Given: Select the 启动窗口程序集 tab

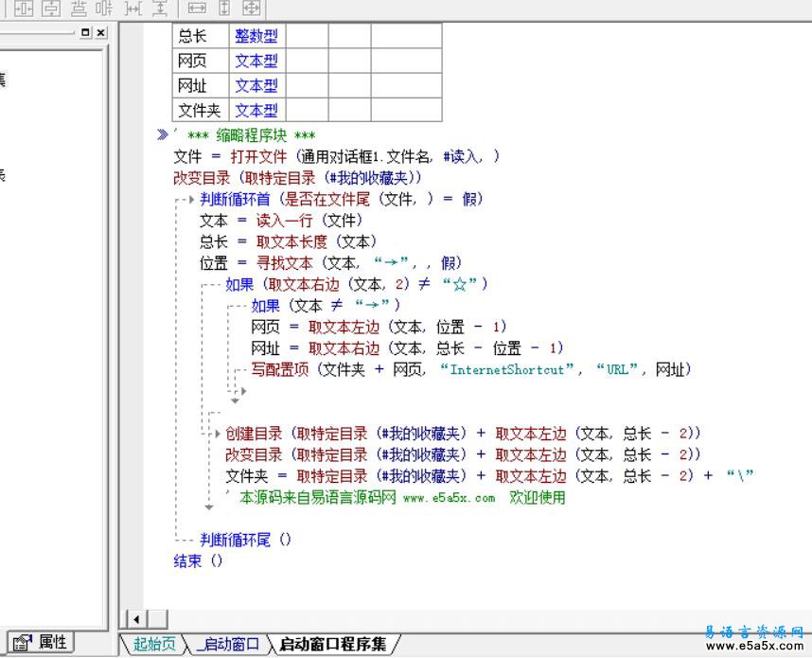Looking at the screenshot, I should [x=332, y=645].
